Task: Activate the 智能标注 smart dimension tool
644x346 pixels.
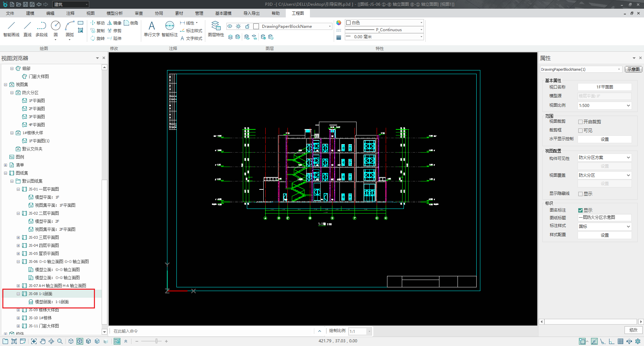Action: pyautogui.click(x=170, y=29)
